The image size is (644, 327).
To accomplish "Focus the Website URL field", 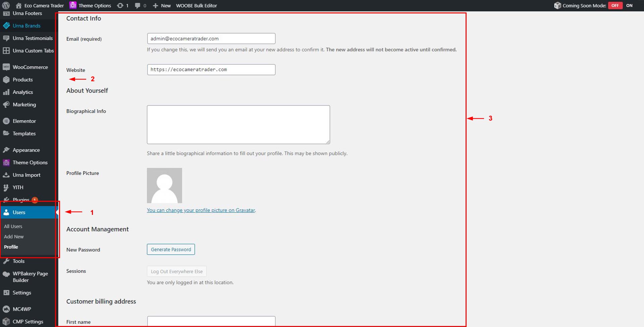I will [211, 70].
